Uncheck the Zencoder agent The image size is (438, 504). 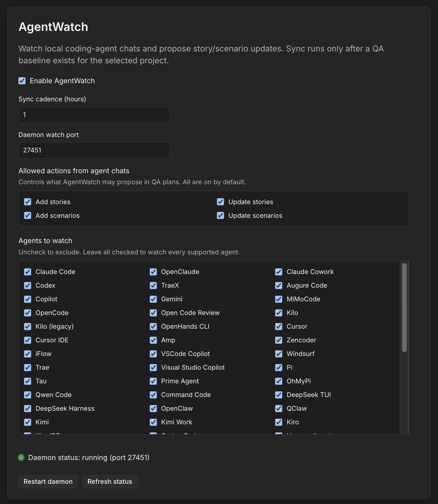point(279,340)
